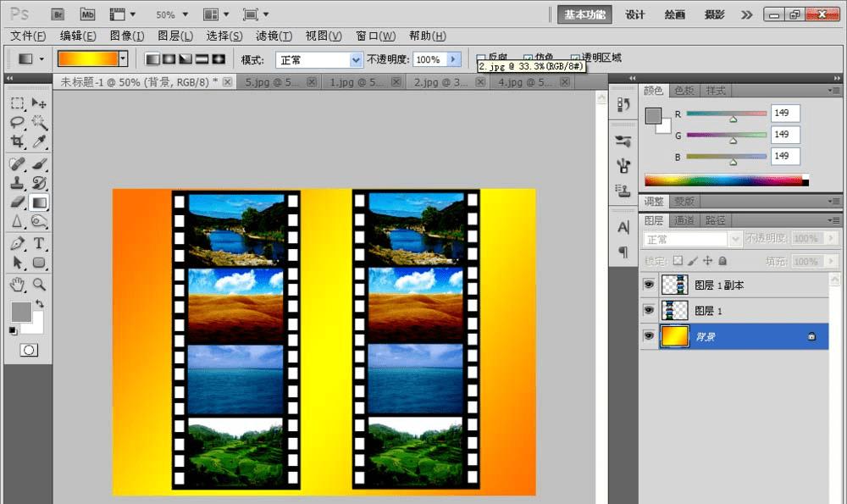Click the foreground color swatch in toolbox

pos(20,311)
